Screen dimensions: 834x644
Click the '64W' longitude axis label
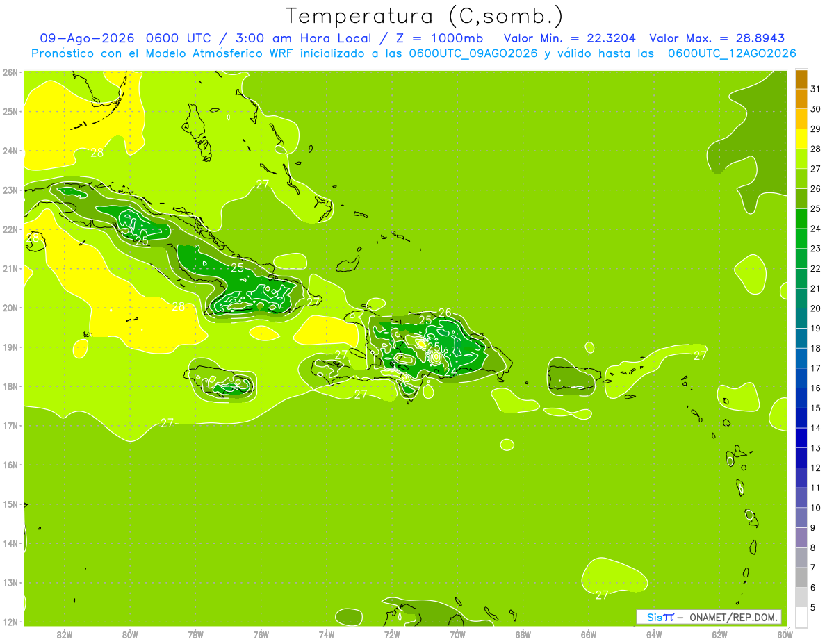(654, 634)
